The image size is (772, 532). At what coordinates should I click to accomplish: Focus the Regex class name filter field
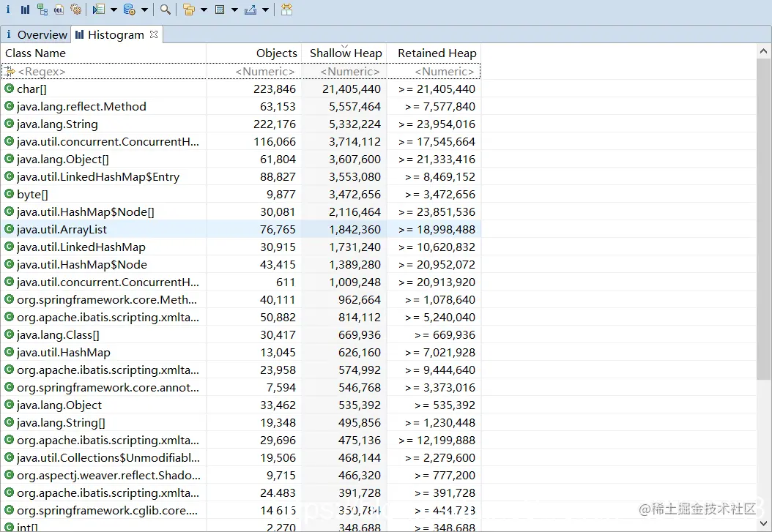[103, 71]
